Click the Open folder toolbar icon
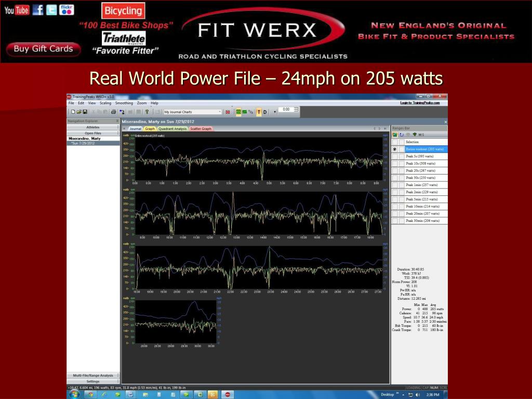 [x=79, y=112]
